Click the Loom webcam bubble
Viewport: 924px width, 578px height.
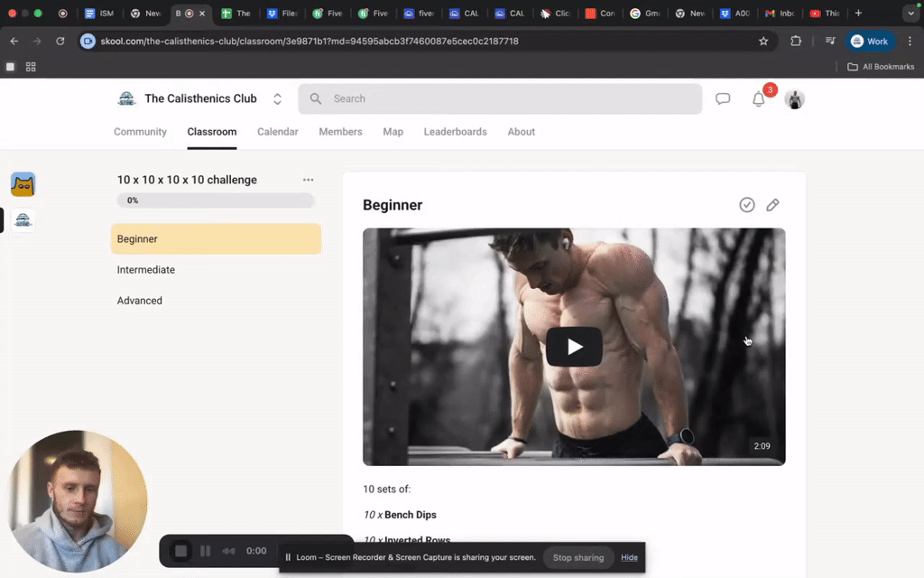click(77, 501)
